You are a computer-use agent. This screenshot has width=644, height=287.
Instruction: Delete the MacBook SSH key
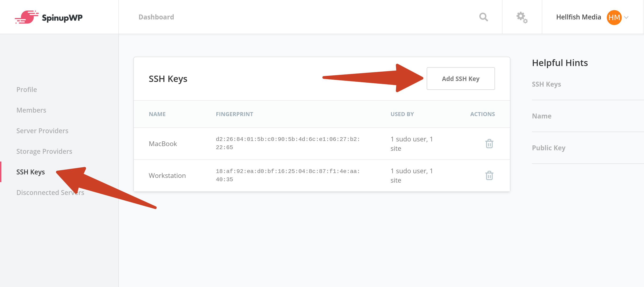[x=489, y=144]
